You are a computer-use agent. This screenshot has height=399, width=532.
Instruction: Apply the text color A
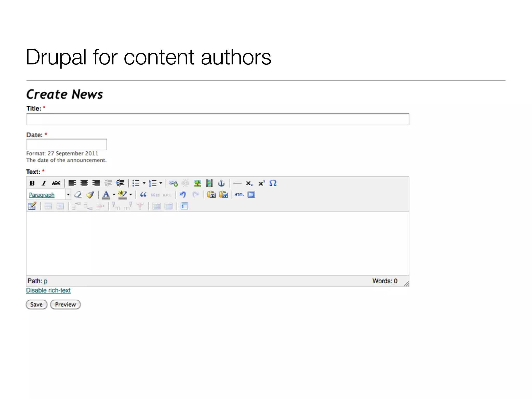point(106,195)
